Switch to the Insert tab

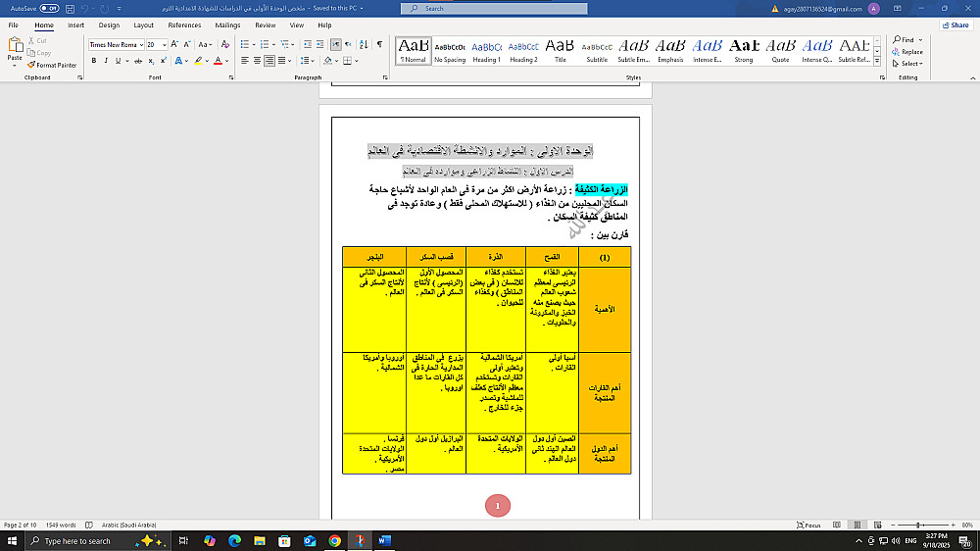(75, 25)
